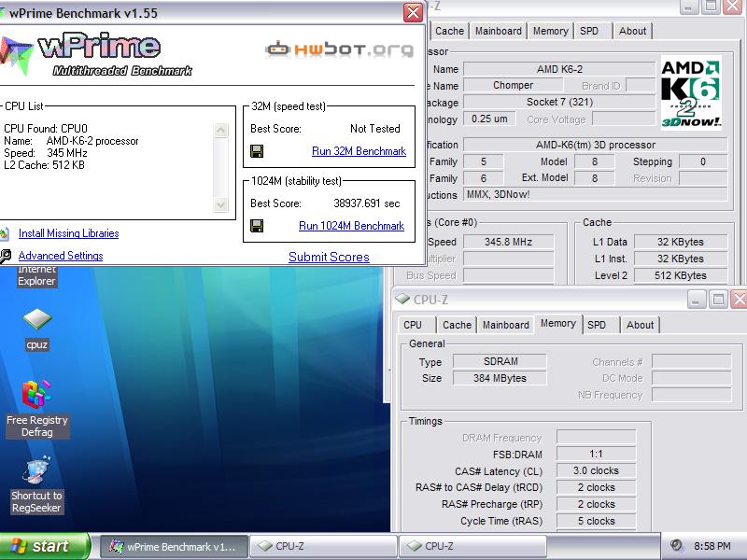Open the Cache tab in back CPU-Z window
Screen dimensions: 747x560
click(x=449, y=31)
